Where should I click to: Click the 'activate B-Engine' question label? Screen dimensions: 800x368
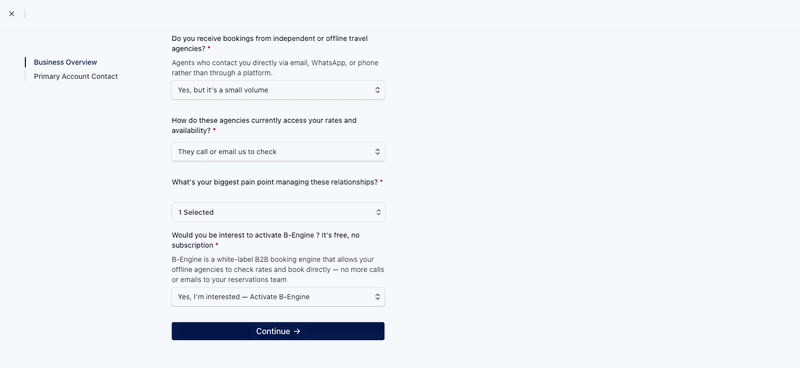tap(266, 240)
